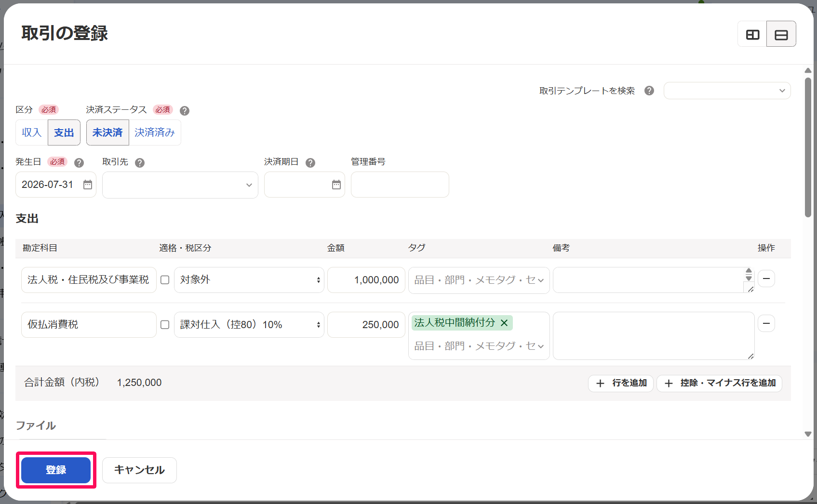Viewport: 817px width, 504px height.
Task: Set payment status to 未決済
Action: pyautogui.click(x=107, y=133)
